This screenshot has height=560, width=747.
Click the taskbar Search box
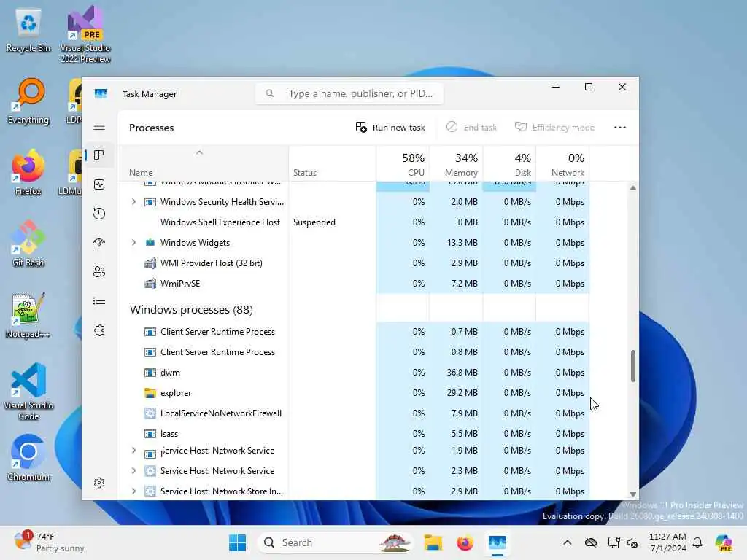pyautogui.click(x=336, y=542)
